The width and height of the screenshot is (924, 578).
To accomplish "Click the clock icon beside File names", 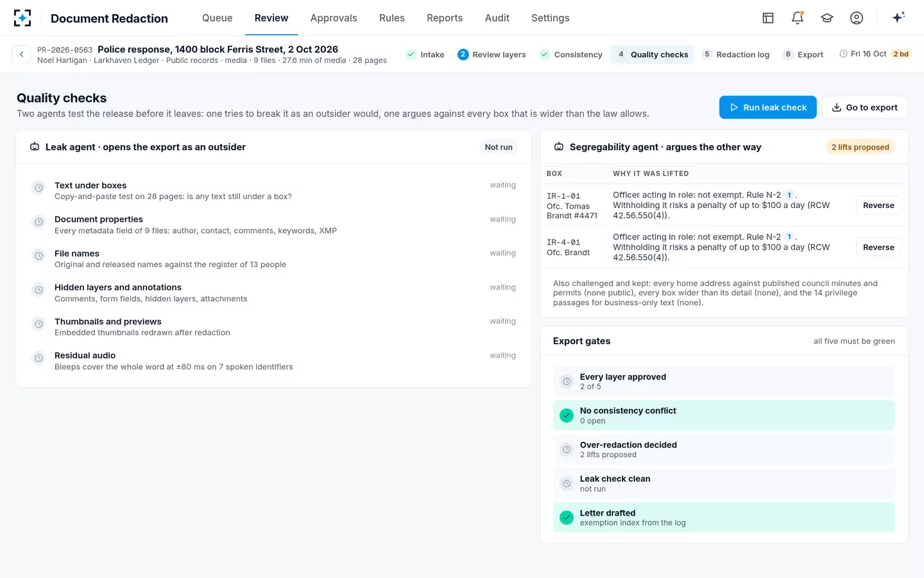I will (39, 256).
